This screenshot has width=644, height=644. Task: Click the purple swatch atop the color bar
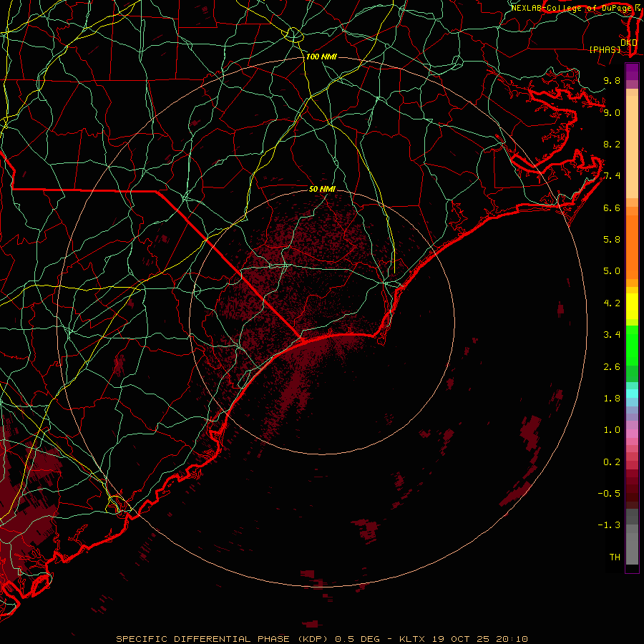tap(632, 72)
